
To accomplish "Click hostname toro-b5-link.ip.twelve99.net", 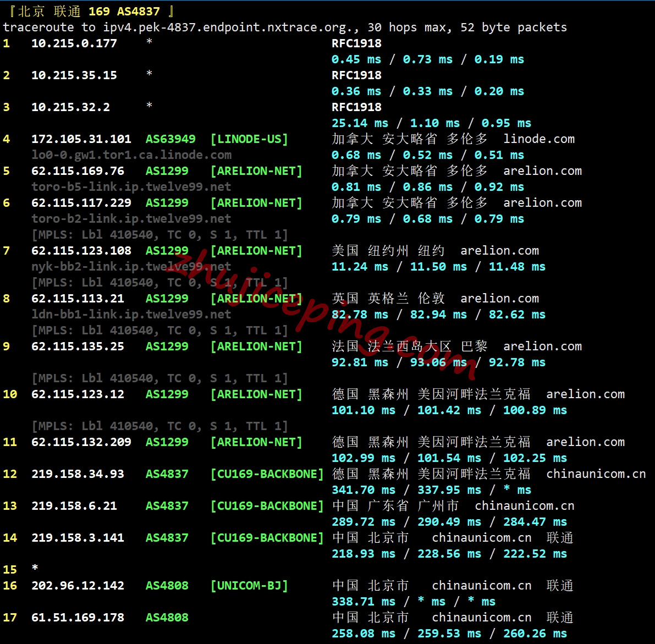I will point(131,186).
